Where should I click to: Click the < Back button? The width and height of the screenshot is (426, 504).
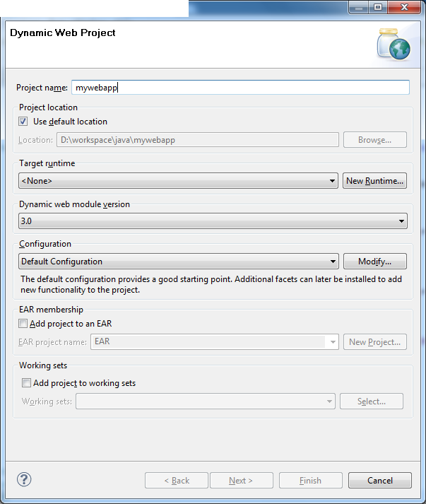coord(177,481)
